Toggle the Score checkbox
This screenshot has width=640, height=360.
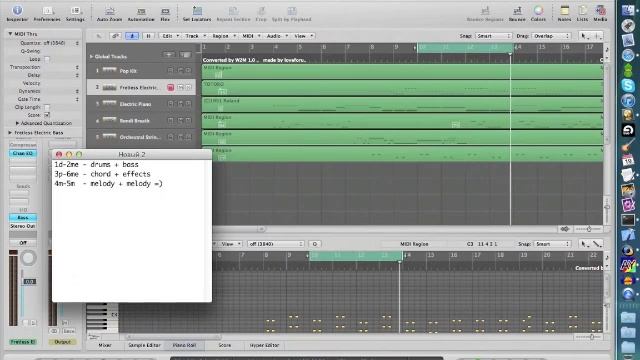(x=47, y=115)
